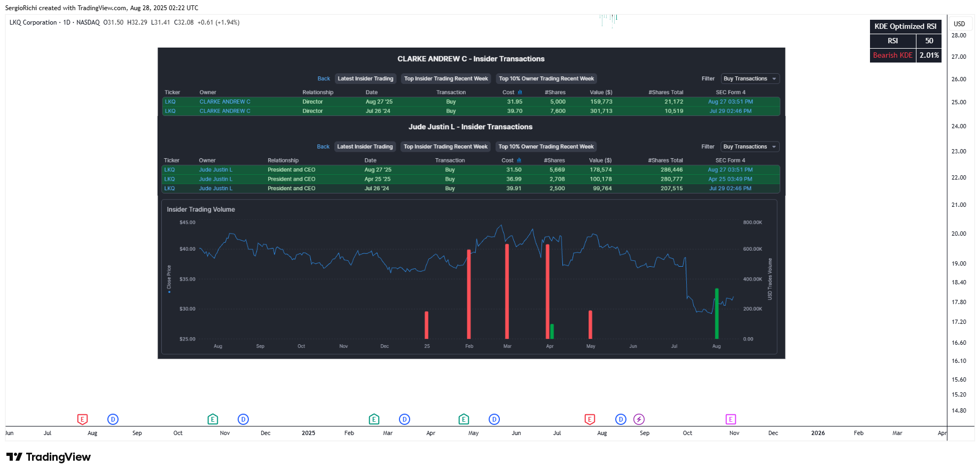Select Latest Insider Trading in the Clarke panel
This screenshot has width=980, height=473.
(365, 79)
